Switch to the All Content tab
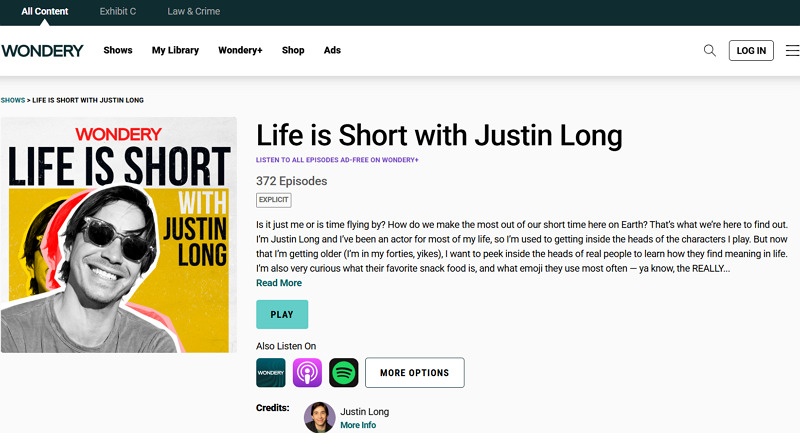 point(44,11)
